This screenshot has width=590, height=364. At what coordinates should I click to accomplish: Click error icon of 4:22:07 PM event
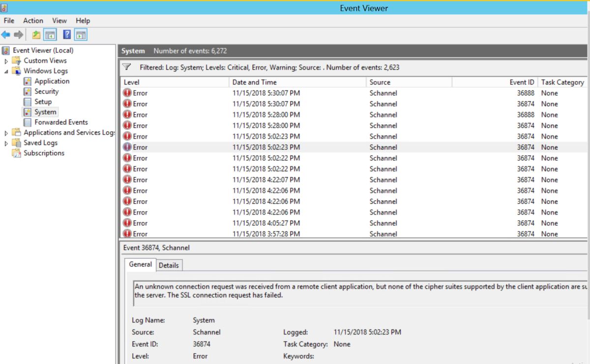[x=127, y=180]
